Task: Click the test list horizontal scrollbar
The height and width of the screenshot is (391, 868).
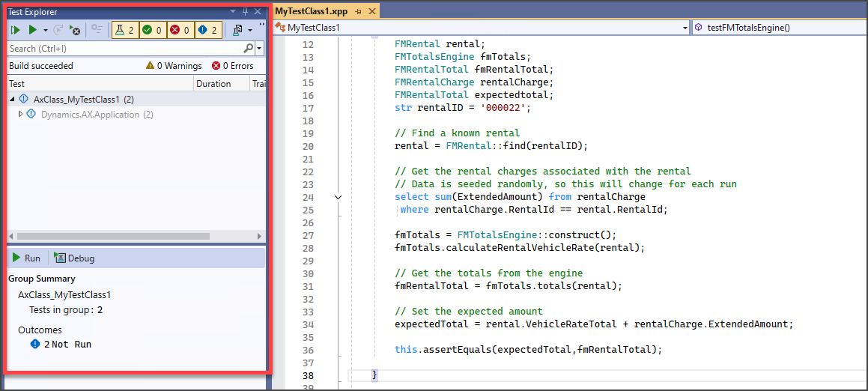Action: 113,236
